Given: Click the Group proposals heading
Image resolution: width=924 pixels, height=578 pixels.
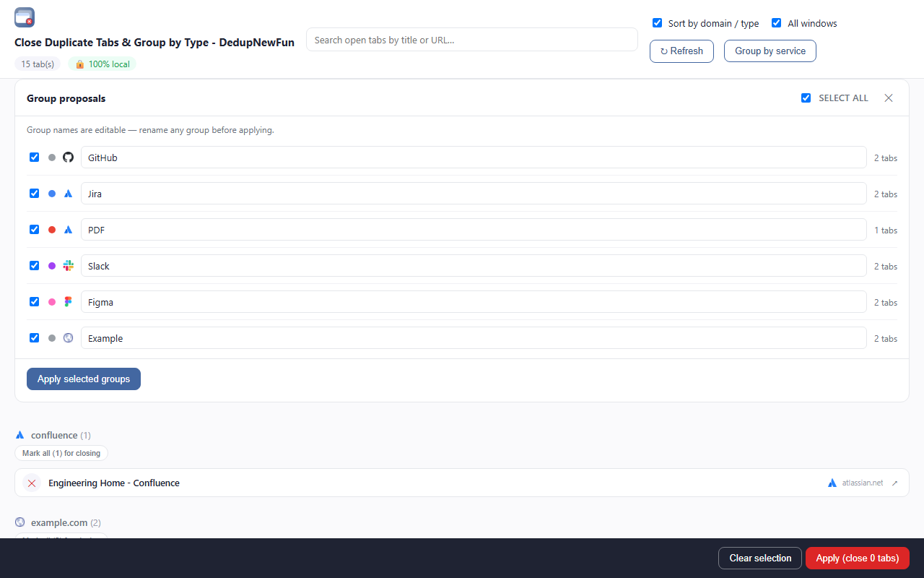Looking at the screenshot, I should pos(66,98).
